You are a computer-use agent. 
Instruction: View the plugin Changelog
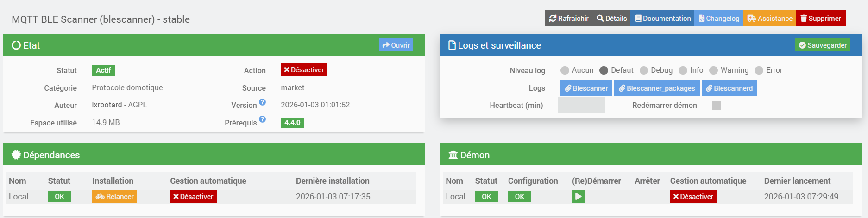719,19
